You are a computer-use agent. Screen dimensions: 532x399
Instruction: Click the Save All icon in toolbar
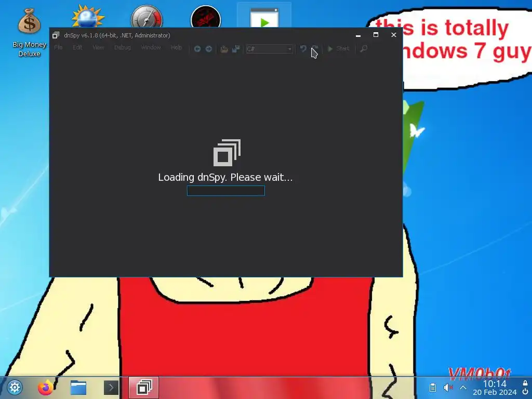click(236, 49)
